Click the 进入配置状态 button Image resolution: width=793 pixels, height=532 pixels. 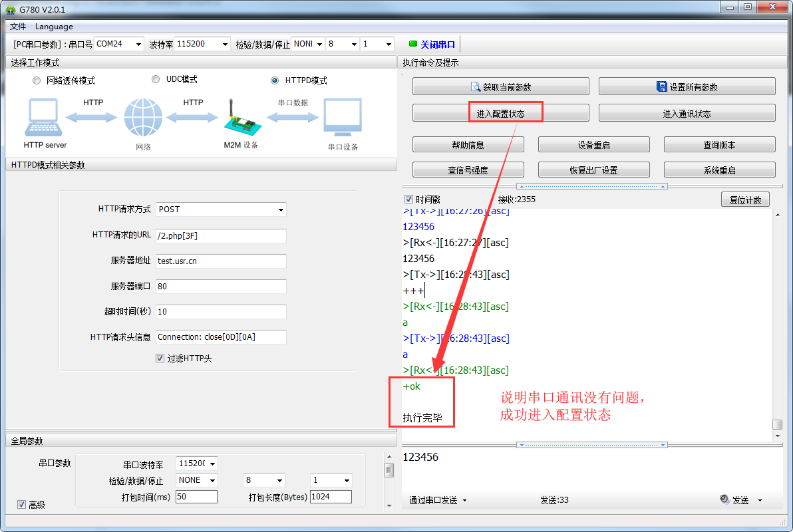(x=500, y=114)
